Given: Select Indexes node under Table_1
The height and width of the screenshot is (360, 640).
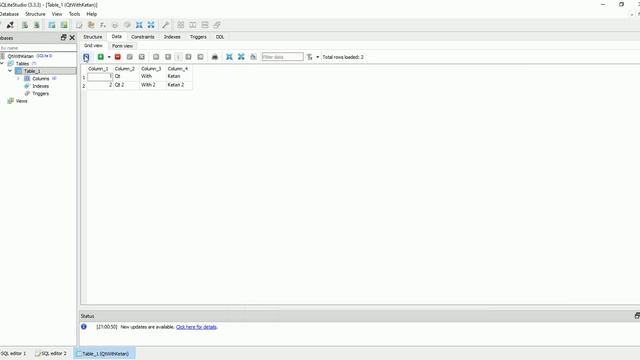Looking at the screenshot, I should (40, 86).
